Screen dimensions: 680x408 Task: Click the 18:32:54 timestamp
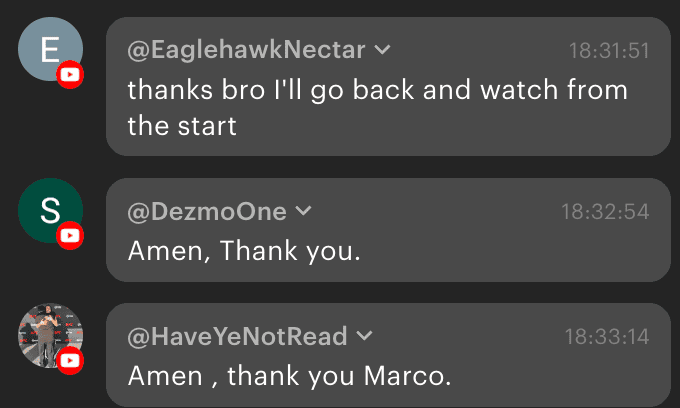[x=605, y=211]
